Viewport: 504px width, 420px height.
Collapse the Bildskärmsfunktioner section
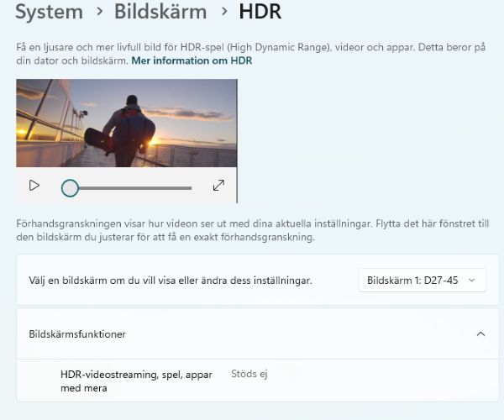click(x=480, y=333)
